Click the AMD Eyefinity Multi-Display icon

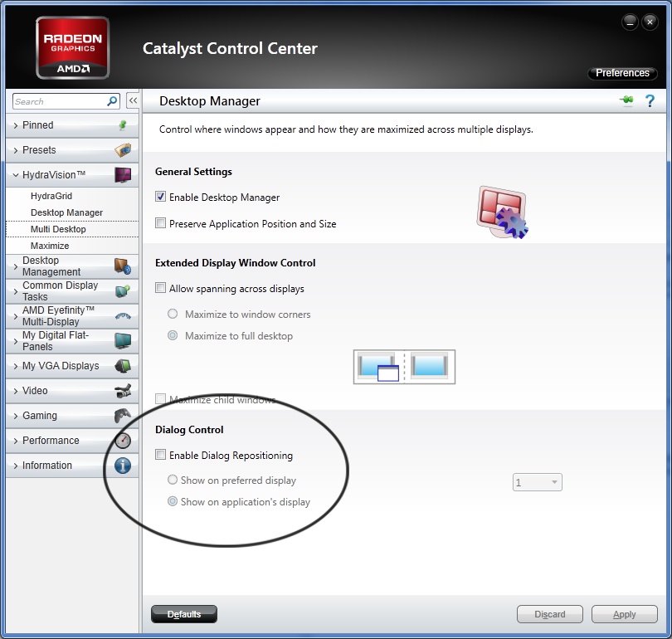(x=123, y=316)
